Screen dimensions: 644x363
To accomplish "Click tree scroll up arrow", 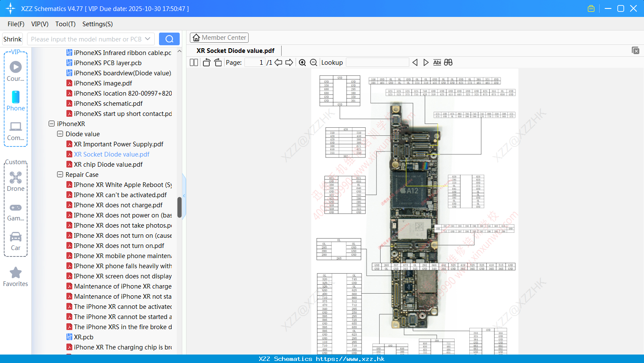I will tap(179, 51).
